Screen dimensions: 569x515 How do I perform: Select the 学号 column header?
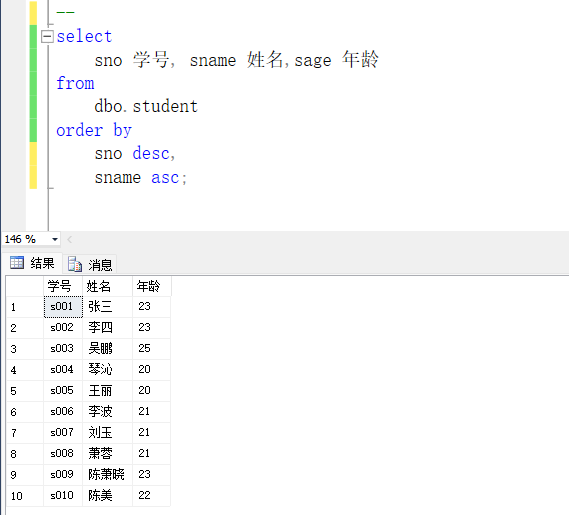coord(63,286)
